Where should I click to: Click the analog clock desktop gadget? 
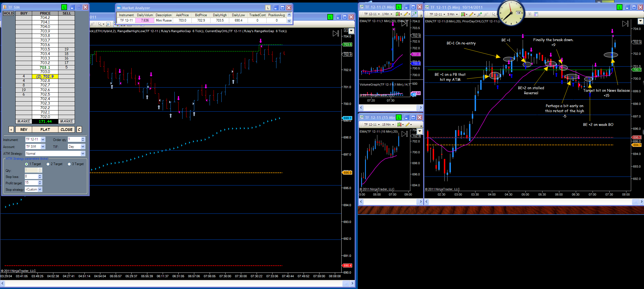[511, 13]
